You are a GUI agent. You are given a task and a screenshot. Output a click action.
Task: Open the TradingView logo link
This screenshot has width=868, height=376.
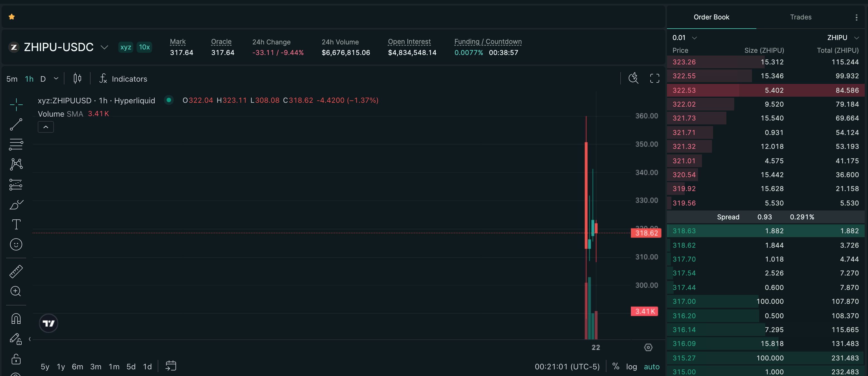pyautogui.click(x=49, y=324)
